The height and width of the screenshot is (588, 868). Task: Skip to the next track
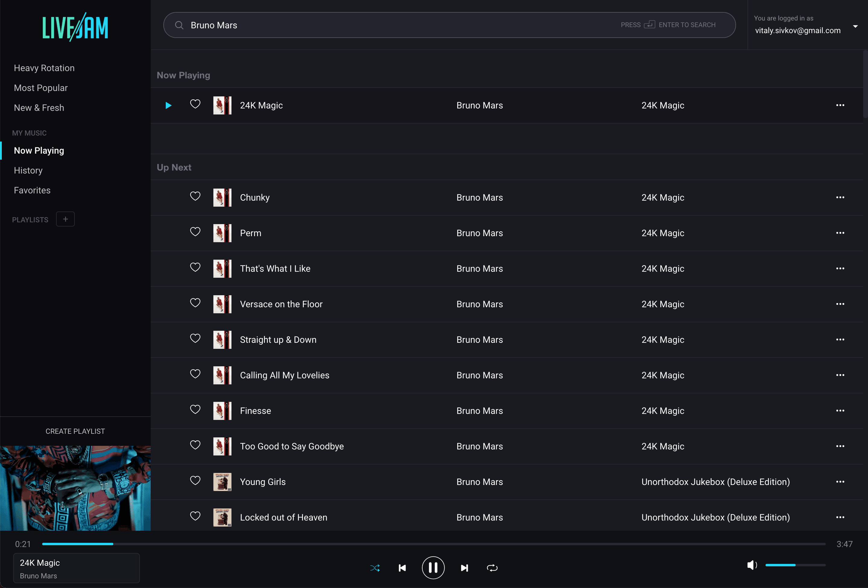pos(464,568)
